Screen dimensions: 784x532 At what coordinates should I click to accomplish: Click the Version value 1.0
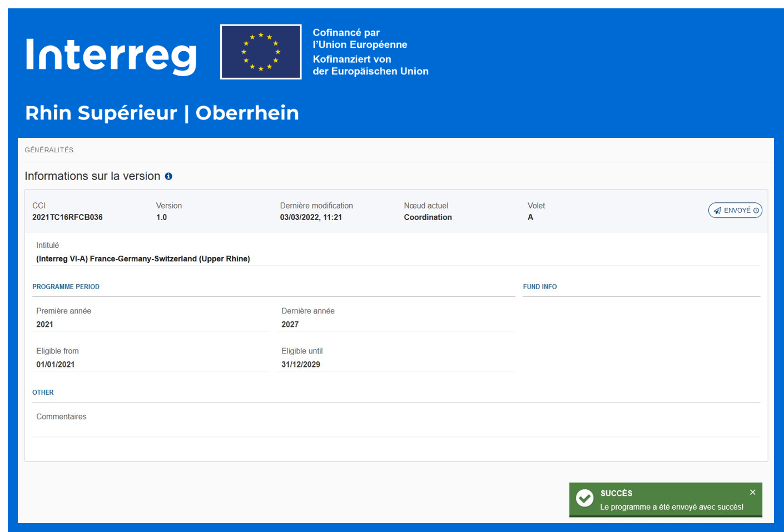(161, 217)
